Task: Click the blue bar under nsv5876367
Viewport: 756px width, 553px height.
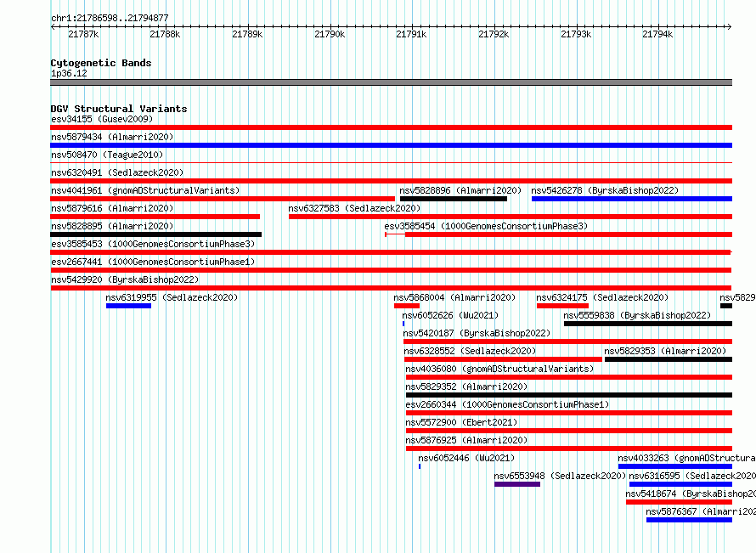Action: (689, 520)
